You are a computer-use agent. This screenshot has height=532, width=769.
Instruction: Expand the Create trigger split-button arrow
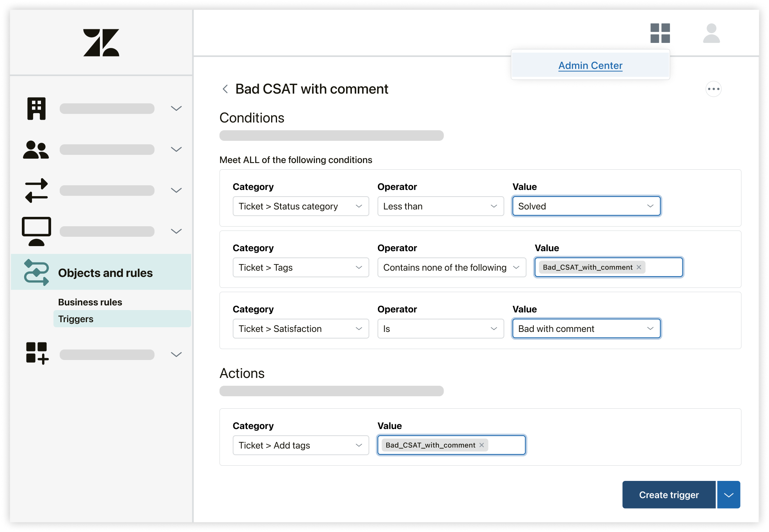click(x=728, y=495)
